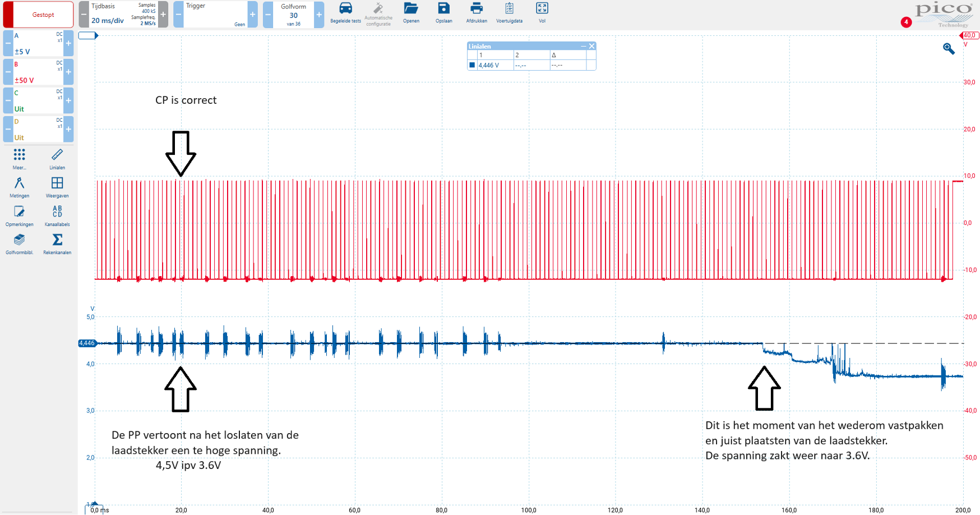Close the Linialen rulers panel
This screenshot has width=980, height=515.
coord(591,46)
